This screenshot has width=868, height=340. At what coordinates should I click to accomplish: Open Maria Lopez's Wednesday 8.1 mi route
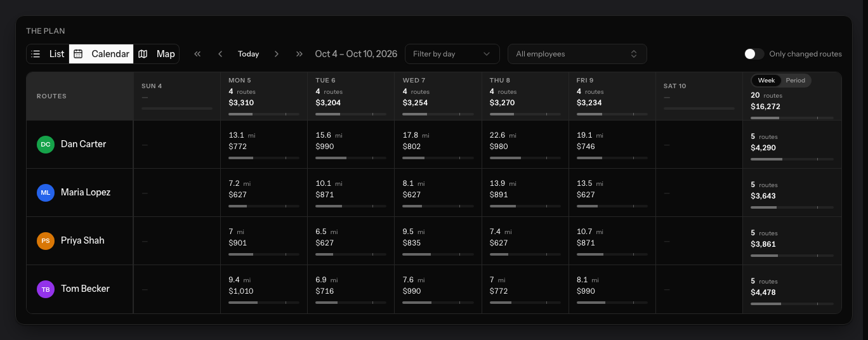coord(438,193)
